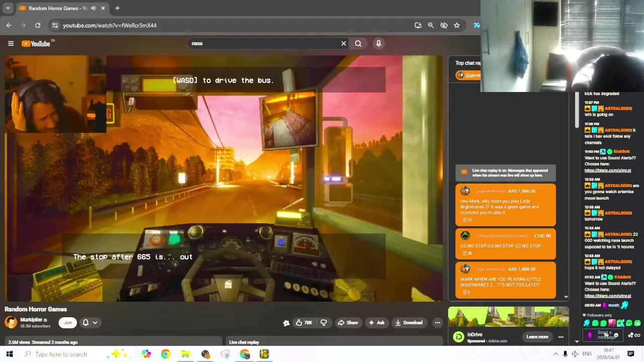Image resolution: width=644 pixels, height=362 pixels.
Task: Open more actions menu beside Download
Action: [x=437, y=323]
